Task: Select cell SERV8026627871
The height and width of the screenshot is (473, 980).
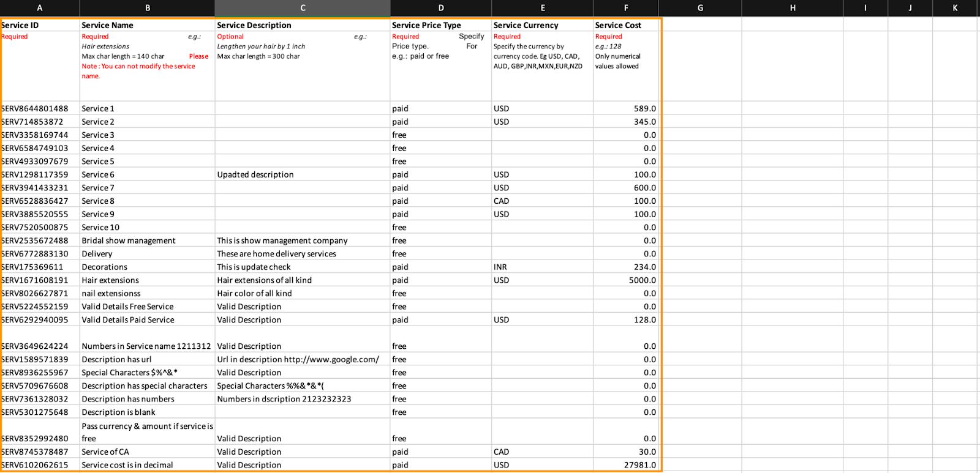Action: tap(40, 293)
